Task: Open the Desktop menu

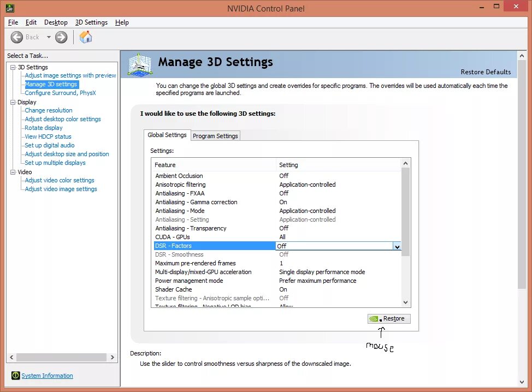Action: tap(56, 22)
